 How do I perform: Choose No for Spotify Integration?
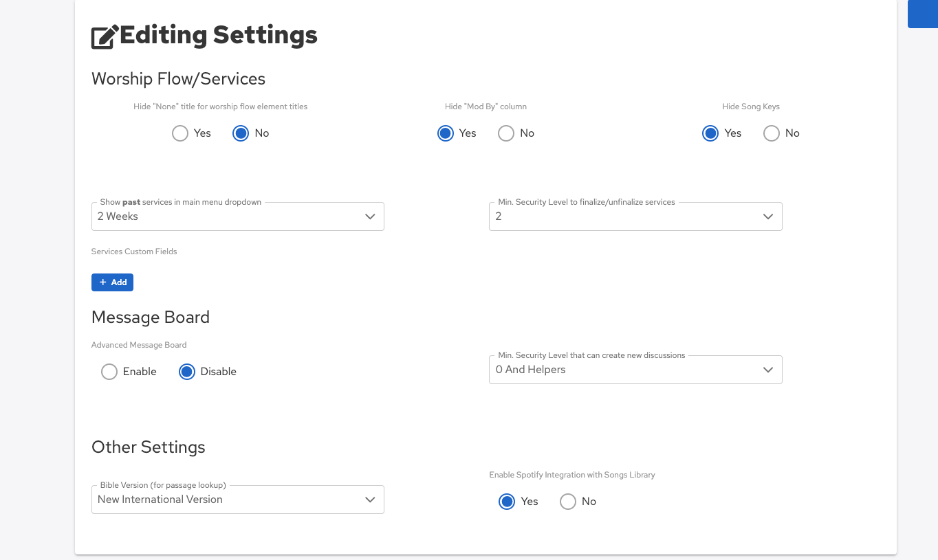pos(568,502)
